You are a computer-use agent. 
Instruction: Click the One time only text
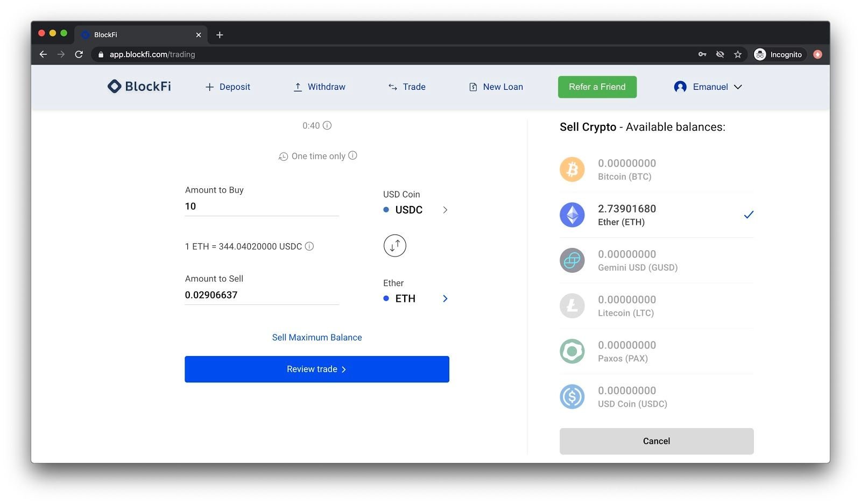tap(319, 156)
